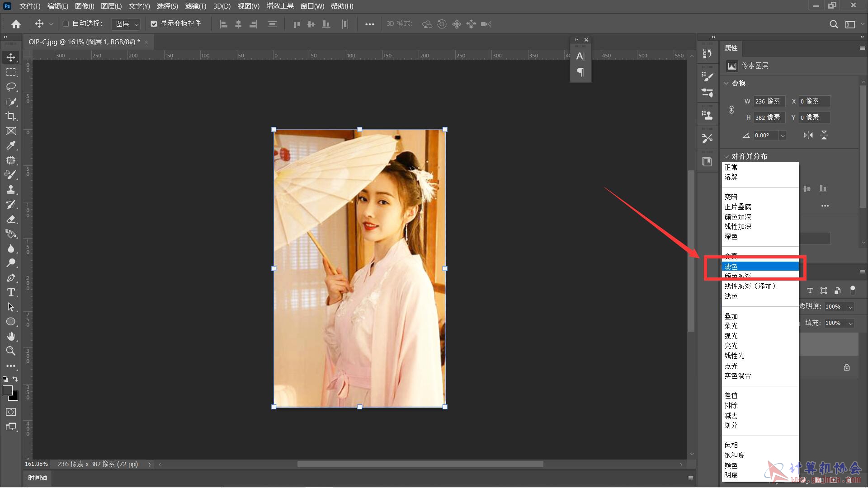Select the Lasso tool

tap(11, 87)
